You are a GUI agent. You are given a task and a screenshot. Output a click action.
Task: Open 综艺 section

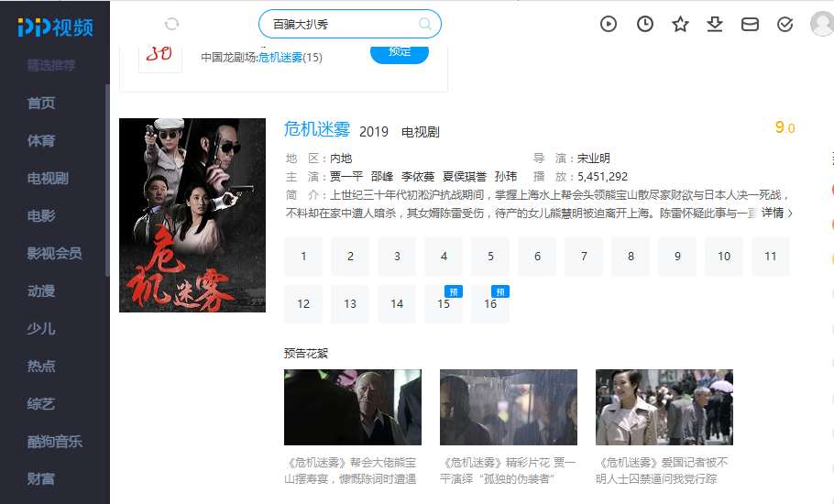pos(41,404)
